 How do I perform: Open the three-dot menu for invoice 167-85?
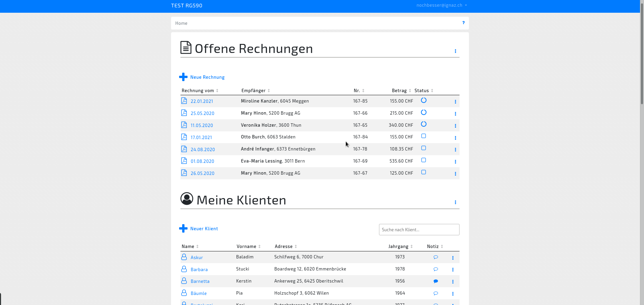455,102
